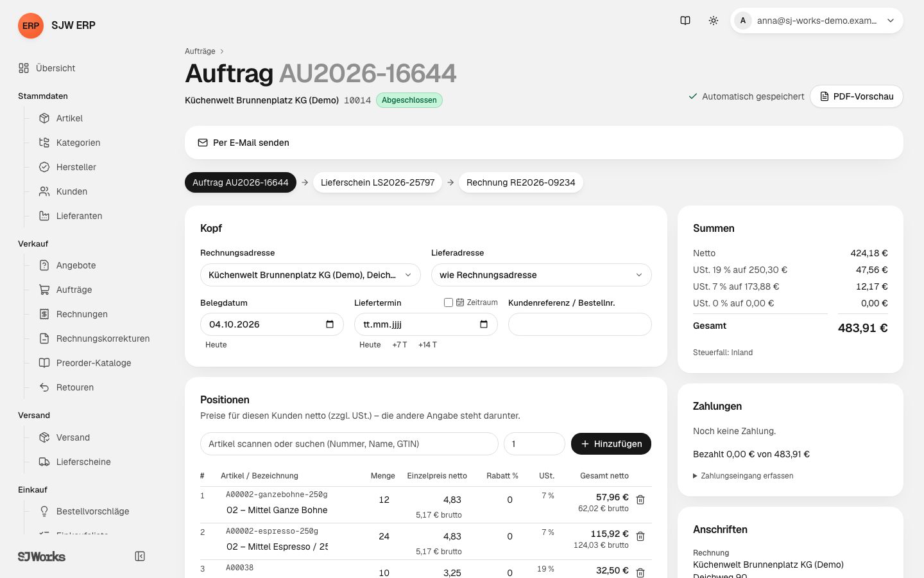Click Heute below Belegdatum
The height and width of the screenshot is (578, 924).
pyautogui.click(x=216, y=345)
